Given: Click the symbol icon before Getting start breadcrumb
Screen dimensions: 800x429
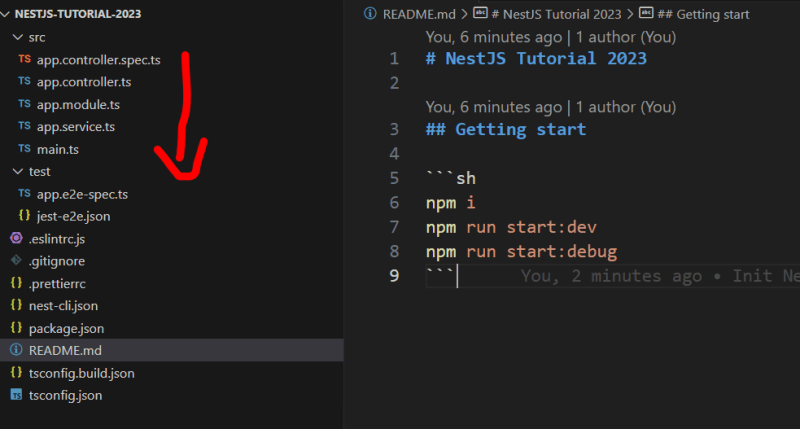Looking at the screenshot, I should (x=646, y=13).
